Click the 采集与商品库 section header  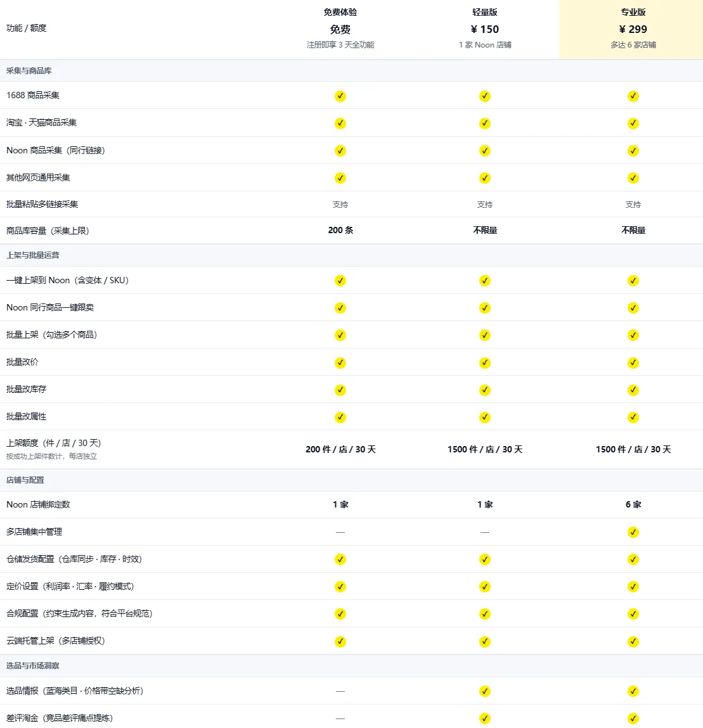click(x=29, y=71)
